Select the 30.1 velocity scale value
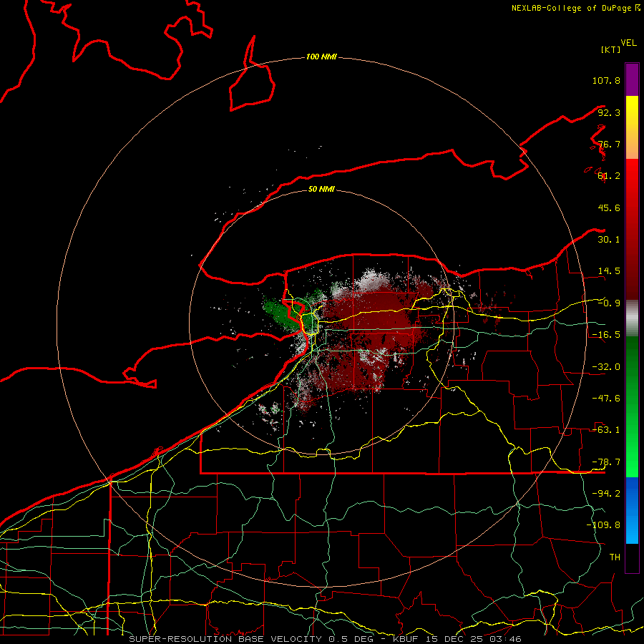 [609, 240]
